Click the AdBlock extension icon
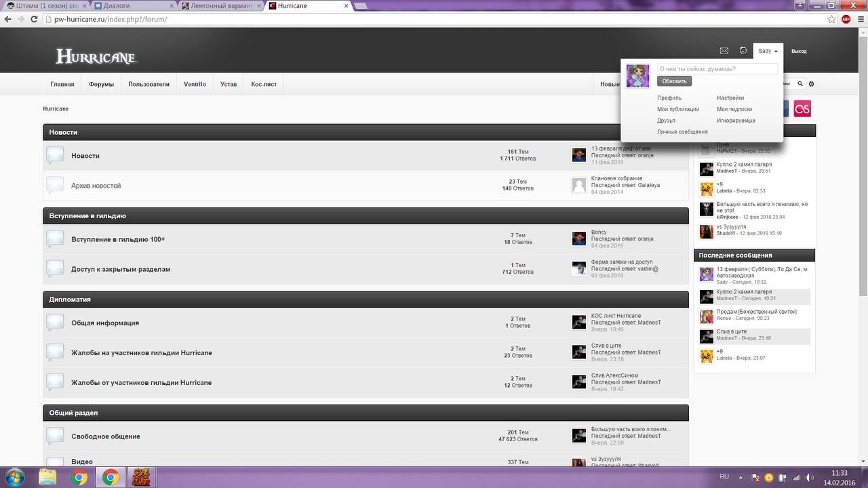This screenshot has width=868, height=488. [x=846, y=19]
